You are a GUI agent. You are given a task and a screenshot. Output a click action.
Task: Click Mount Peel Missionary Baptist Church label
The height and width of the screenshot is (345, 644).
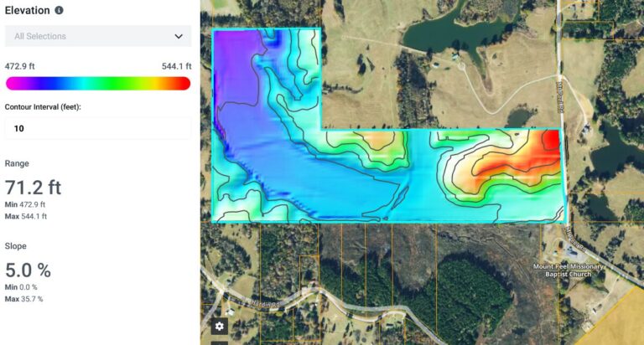pos(568,270)
